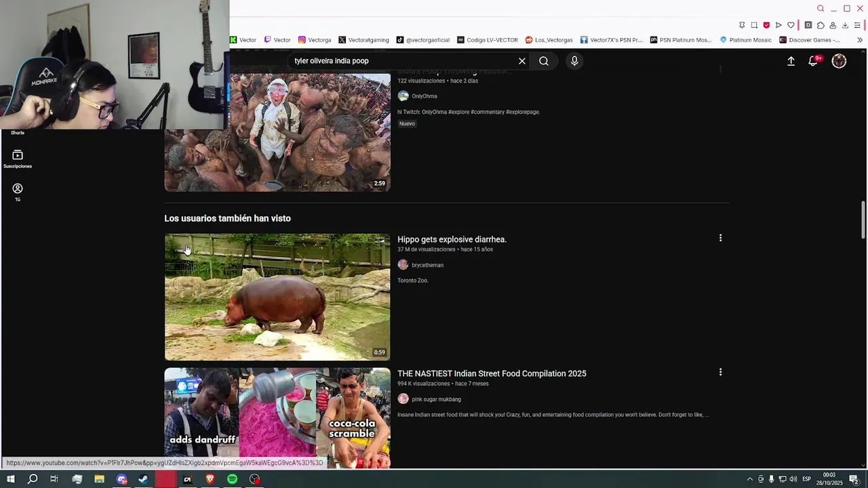Open the YouTube account avatar menu
868x488 pixels.
[x=839, y=61]
